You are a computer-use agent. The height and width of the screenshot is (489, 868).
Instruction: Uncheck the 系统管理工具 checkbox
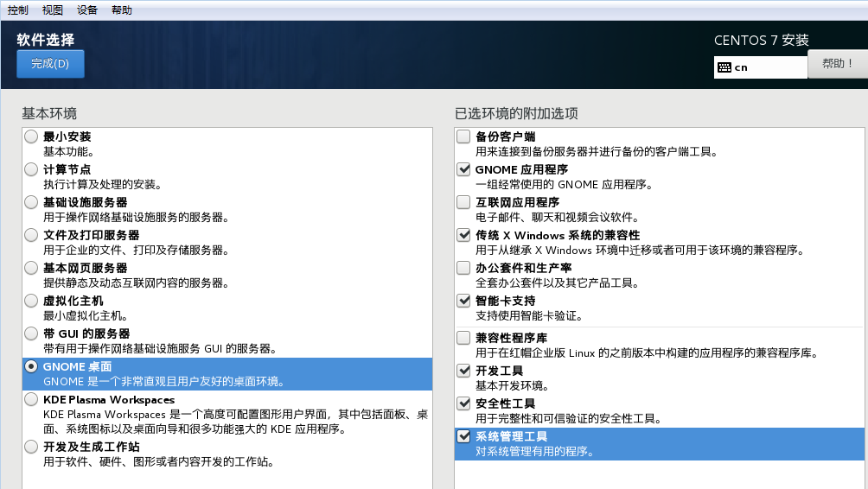[x=463, y=436]
